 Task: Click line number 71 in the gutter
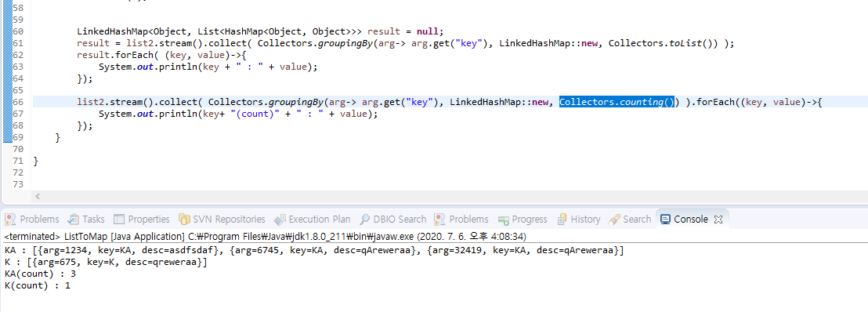(x=18, y=161)
